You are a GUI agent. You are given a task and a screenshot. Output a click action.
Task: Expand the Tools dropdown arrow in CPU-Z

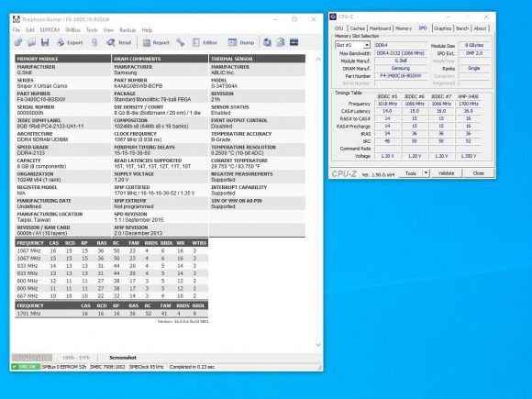pos(426,173)
